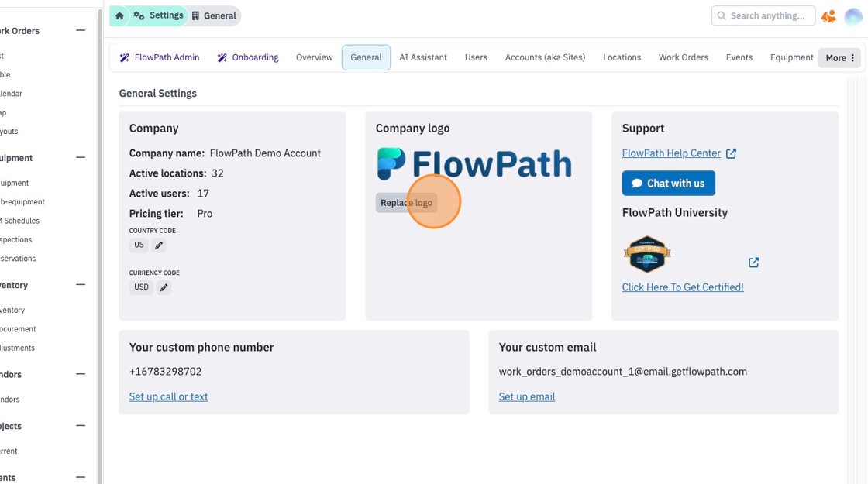The height and width of the screenshot is (484, 868).
Task: Open the Locations tab
Action: coord(622,57)
